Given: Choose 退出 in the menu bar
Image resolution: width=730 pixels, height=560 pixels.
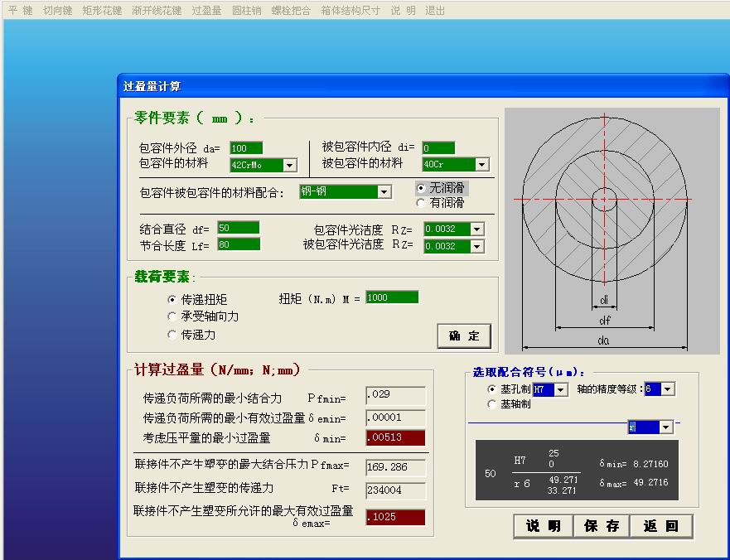Looking at the screenshot, I should (435, 10).
